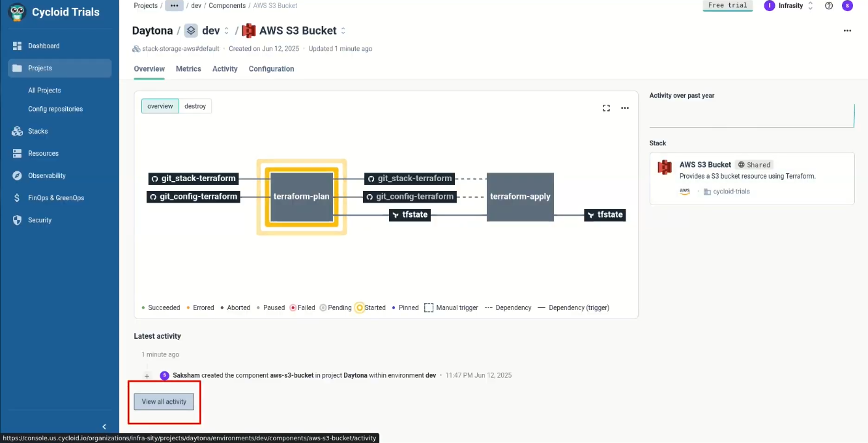Select git_config-terraform resource feeding terraform-plan
Screen dimensions: 868x443
coord(194,197)
